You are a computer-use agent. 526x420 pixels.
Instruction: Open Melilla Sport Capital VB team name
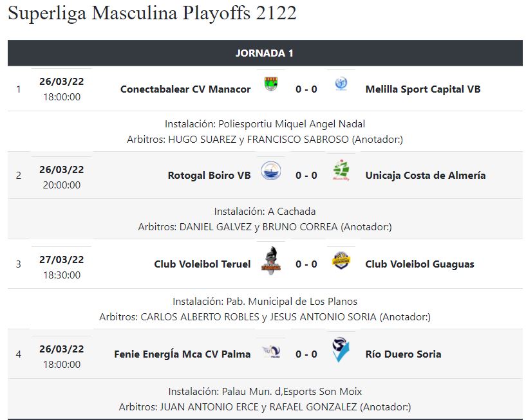[x=422, y=89]
